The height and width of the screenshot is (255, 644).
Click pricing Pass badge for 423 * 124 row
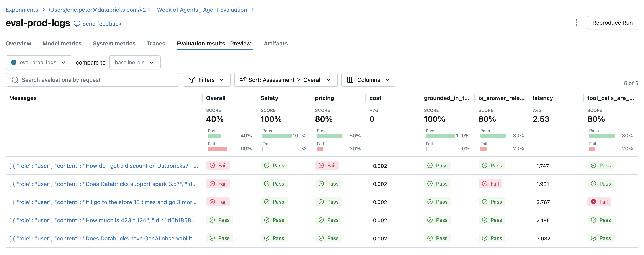tap(329, 220)
